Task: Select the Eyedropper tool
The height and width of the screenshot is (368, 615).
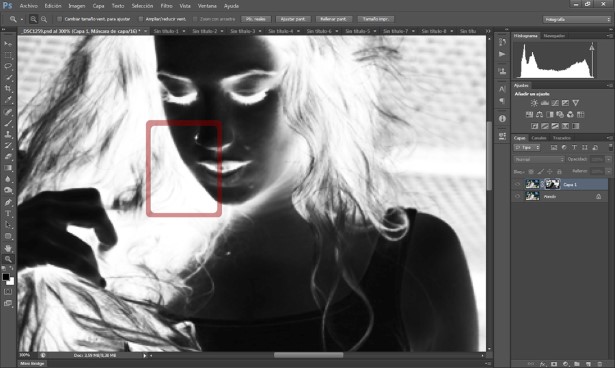Action: point(8,100)
